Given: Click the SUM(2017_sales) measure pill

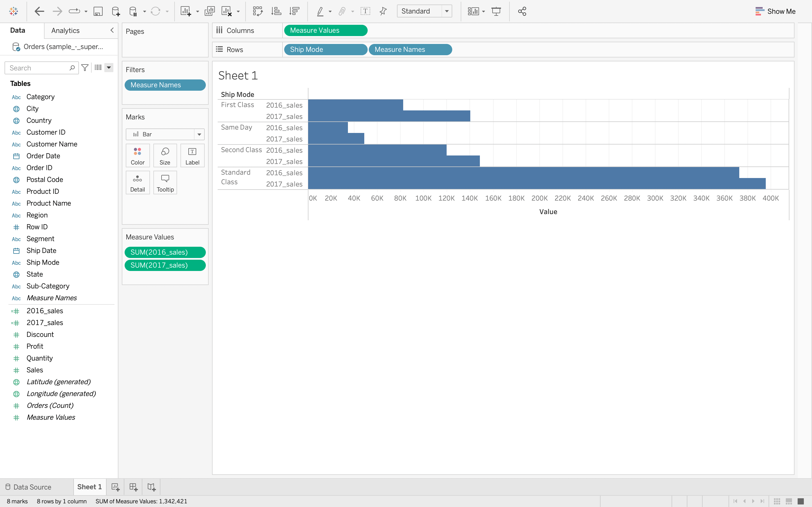Looking at the screenshot, I should tap(165, 265).
